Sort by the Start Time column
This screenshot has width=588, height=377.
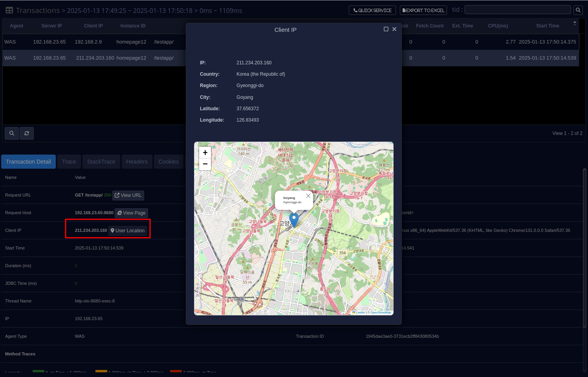point(547,26)
